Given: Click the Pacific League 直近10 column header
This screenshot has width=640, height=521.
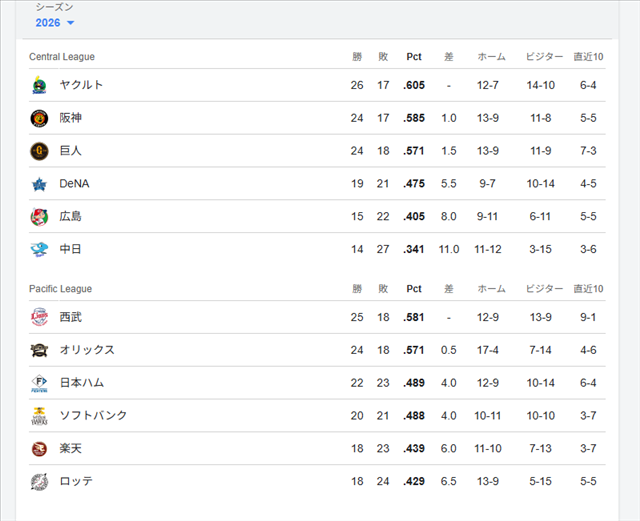Looking at the screenshot, I should (588, 289).
